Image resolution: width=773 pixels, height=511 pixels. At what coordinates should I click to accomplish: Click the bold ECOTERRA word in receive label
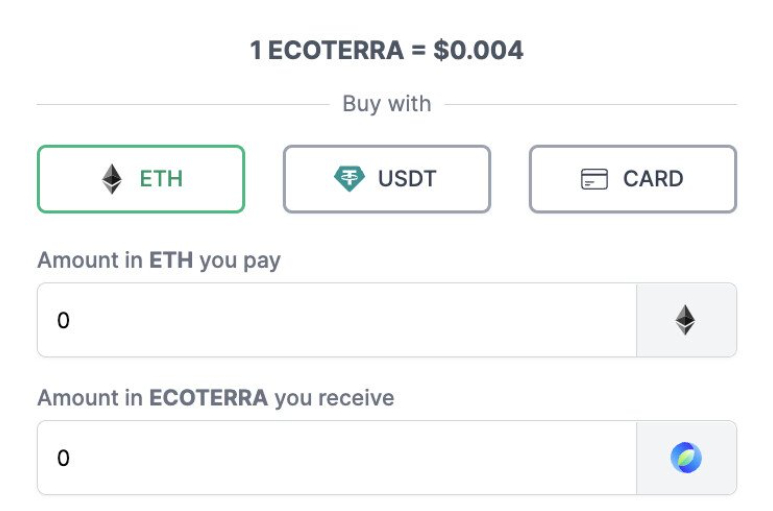coord(209,398)
